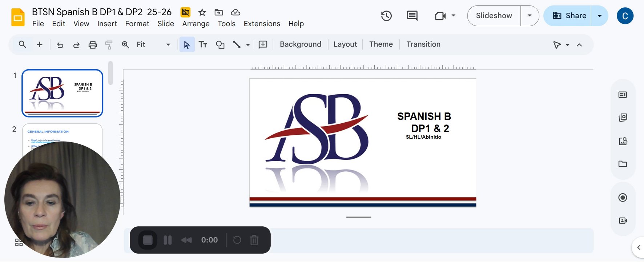Open the Share options dropdown
This screenshot has height=262, width=644.
point(600,16)
